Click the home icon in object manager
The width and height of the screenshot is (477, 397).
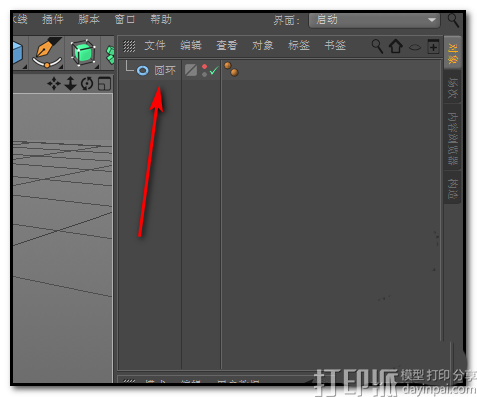pyautogui.click(x=396, y=46)
